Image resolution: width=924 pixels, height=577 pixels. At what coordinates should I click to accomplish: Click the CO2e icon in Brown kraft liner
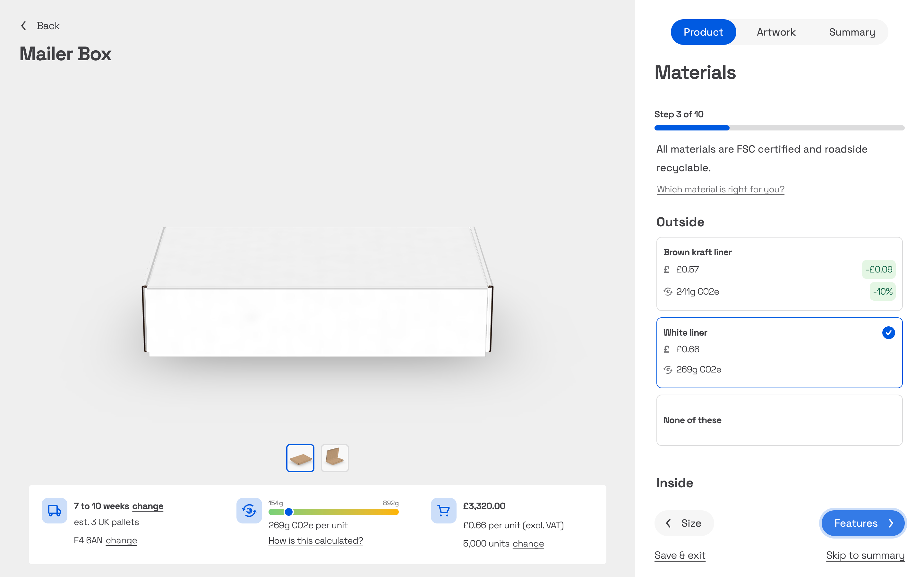click(667, 292)
